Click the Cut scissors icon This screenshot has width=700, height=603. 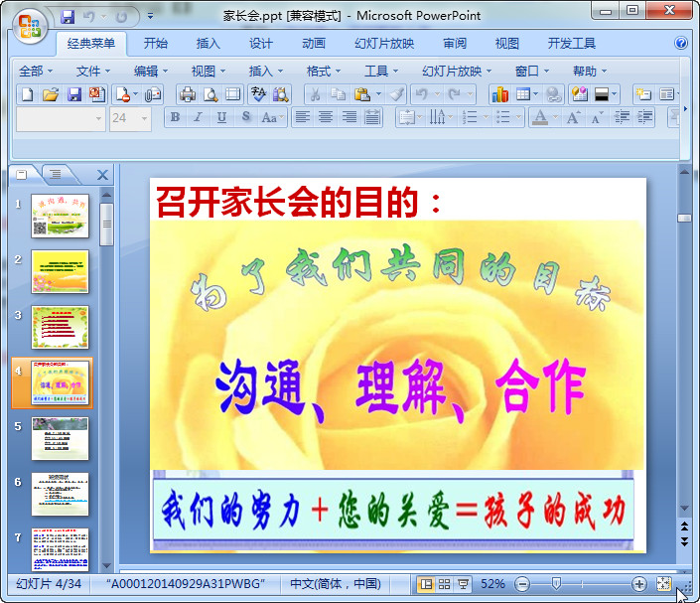click(315, 94)
